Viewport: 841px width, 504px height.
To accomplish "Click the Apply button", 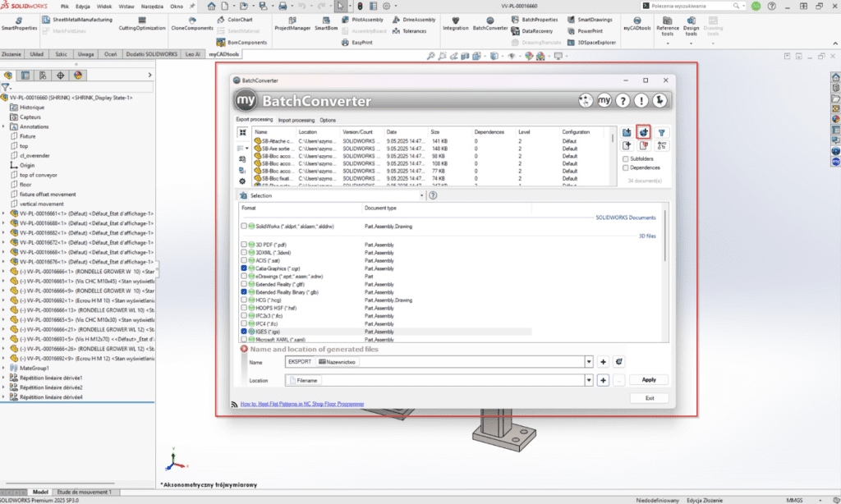I will click(x=649, y=379).
